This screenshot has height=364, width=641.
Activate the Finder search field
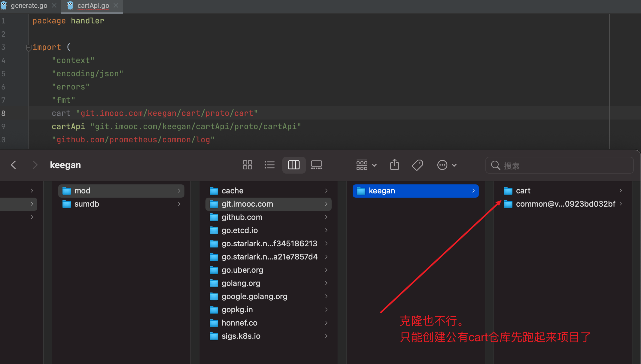(x=559, y=165)
